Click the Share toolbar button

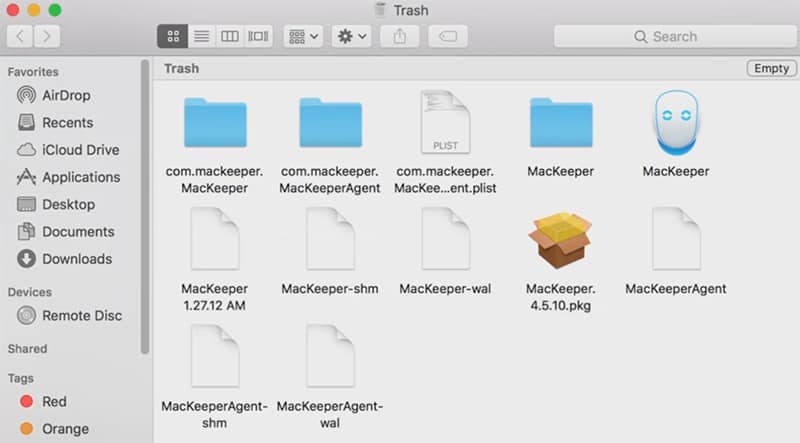tap(399, 36)
